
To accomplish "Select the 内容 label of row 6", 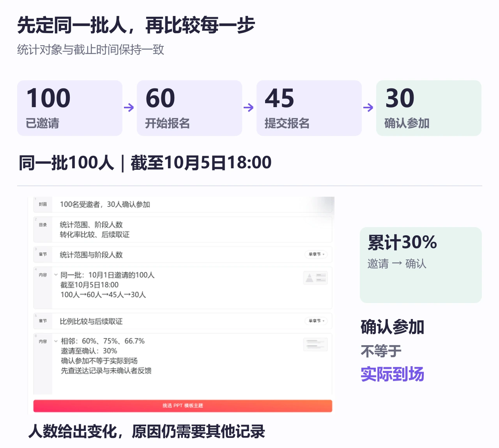I will [x=43, y=342].
